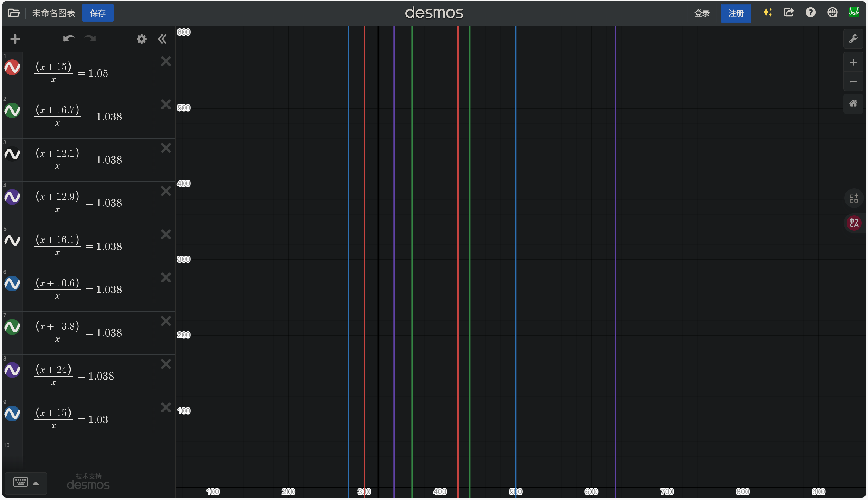Zoom in on the graph
The image size is (868, 500).
pyautogui.click(x=853, y=62)
